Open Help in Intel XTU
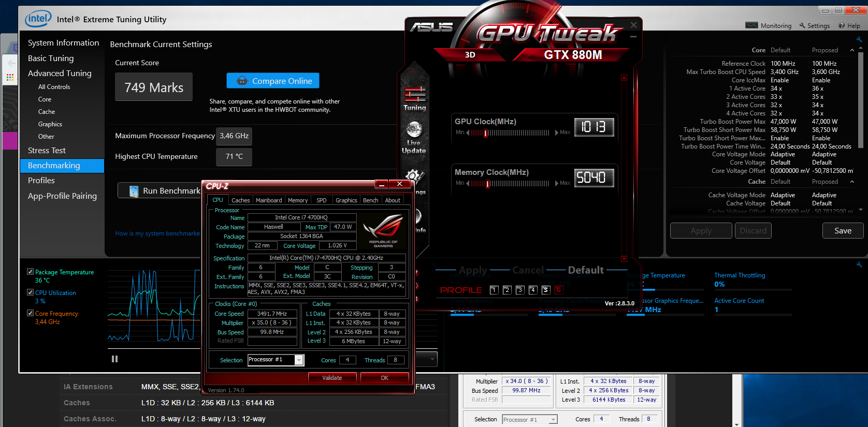The height and width of the screenshot is (427, 868). (x=849, y=25)
